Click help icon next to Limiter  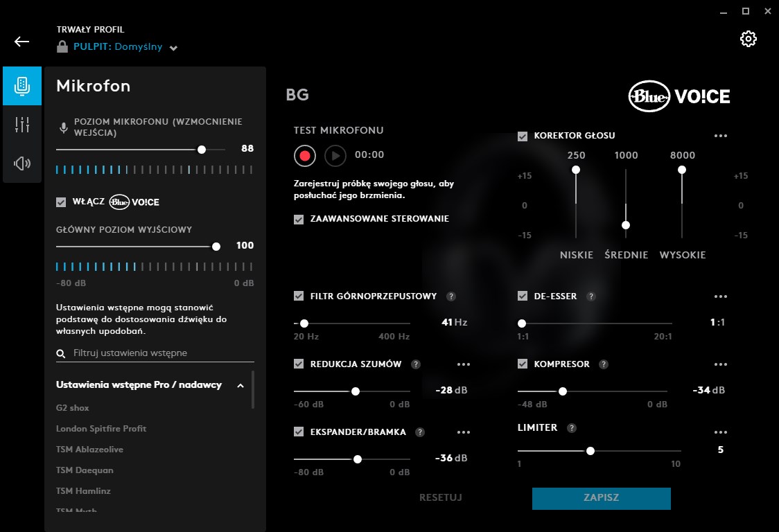click(572, 428)
